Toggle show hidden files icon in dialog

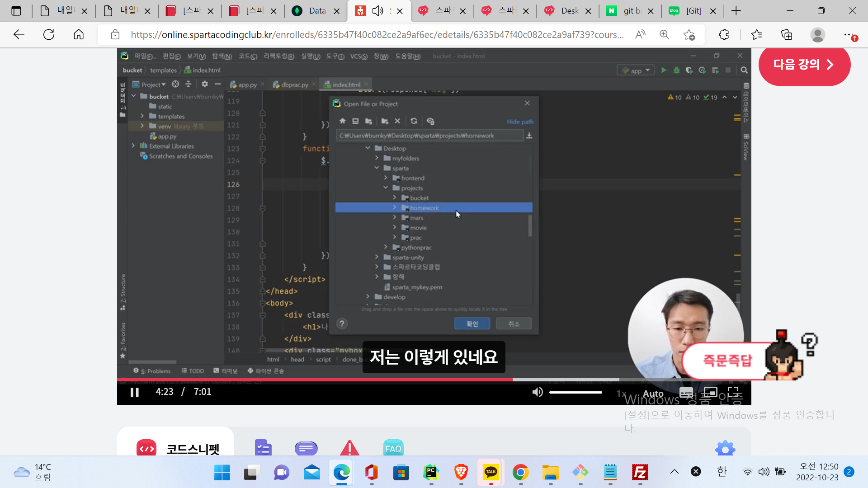click(430, 121)
